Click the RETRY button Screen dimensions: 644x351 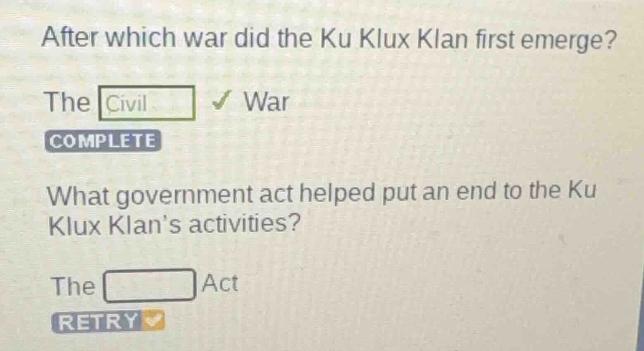coord(108,322)
